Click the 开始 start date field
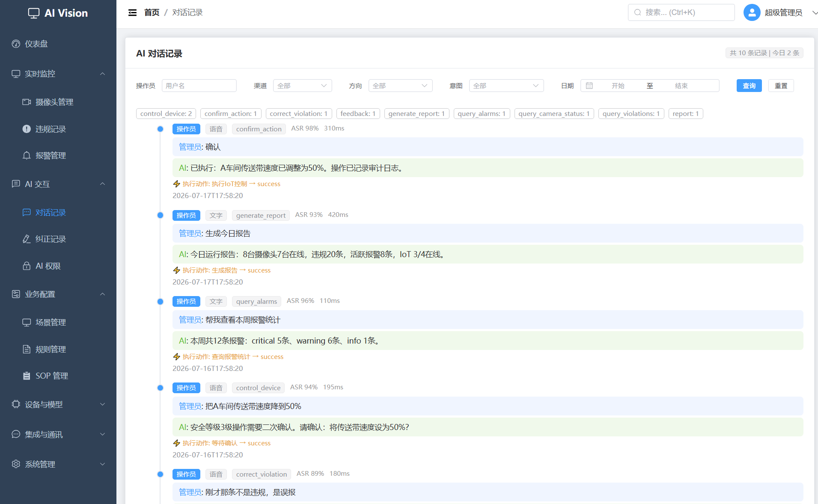 (618, 86)
